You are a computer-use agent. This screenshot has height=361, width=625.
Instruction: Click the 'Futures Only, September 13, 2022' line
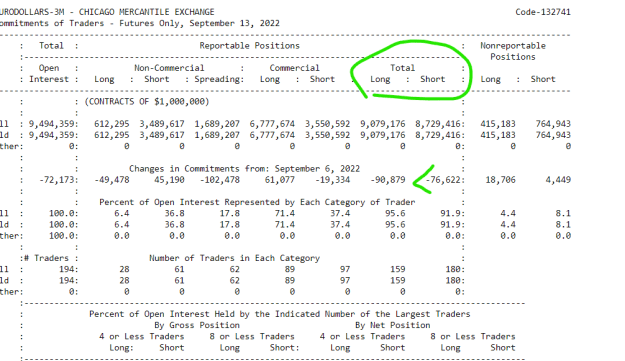tap(199, 23)
